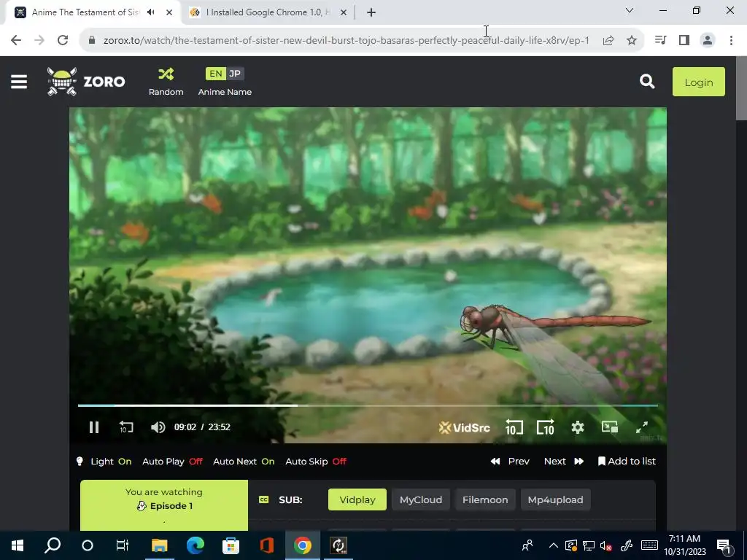
Task: Bookmark this page with star
Action: 631,41
